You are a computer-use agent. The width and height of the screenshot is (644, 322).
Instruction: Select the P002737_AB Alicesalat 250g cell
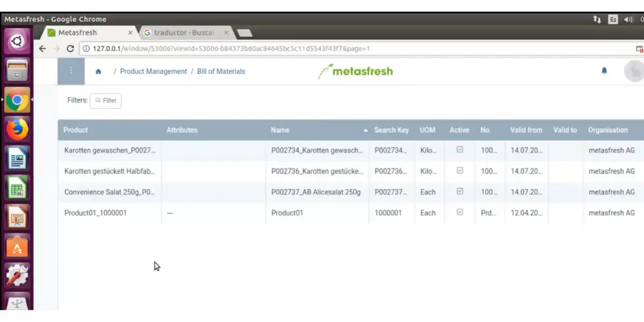[x=317, y=192]
